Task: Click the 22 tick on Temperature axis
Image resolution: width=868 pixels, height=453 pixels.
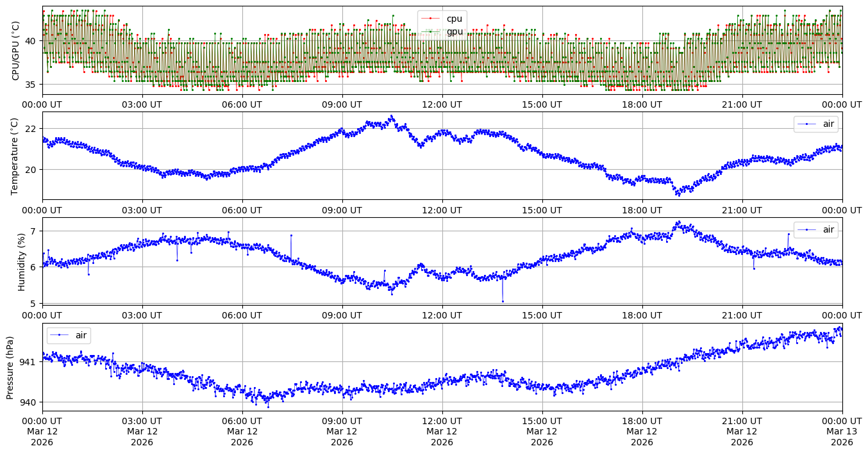Action: click(x=31, y=129)
